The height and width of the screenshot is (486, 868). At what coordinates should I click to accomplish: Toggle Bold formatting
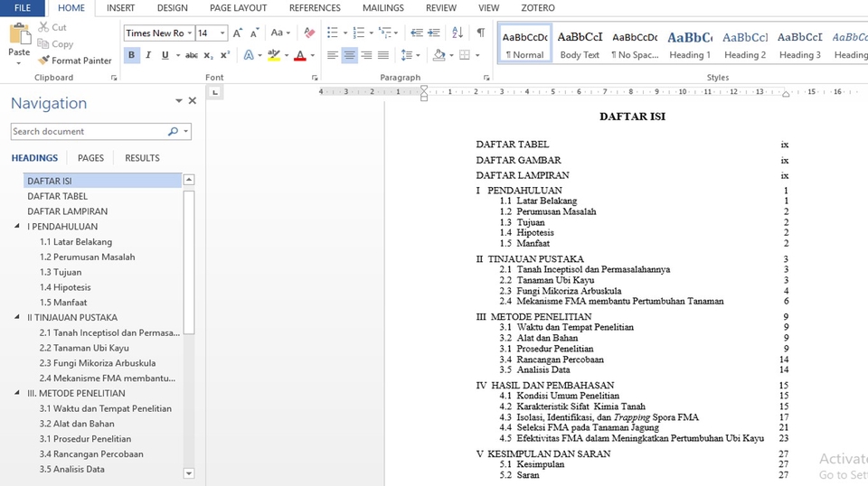(131, 55)
